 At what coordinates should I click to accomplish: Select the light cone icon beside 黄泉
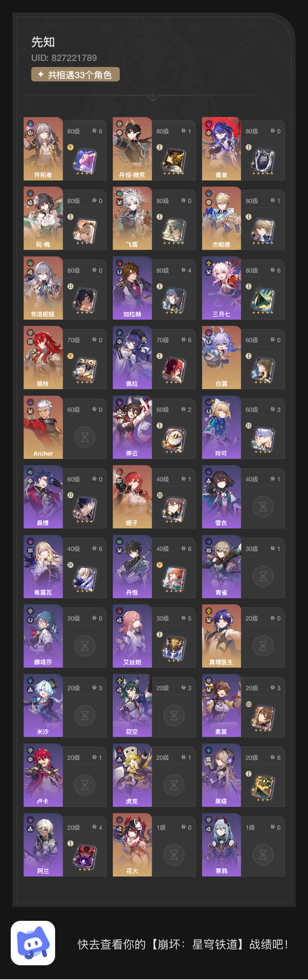(263, 162)
